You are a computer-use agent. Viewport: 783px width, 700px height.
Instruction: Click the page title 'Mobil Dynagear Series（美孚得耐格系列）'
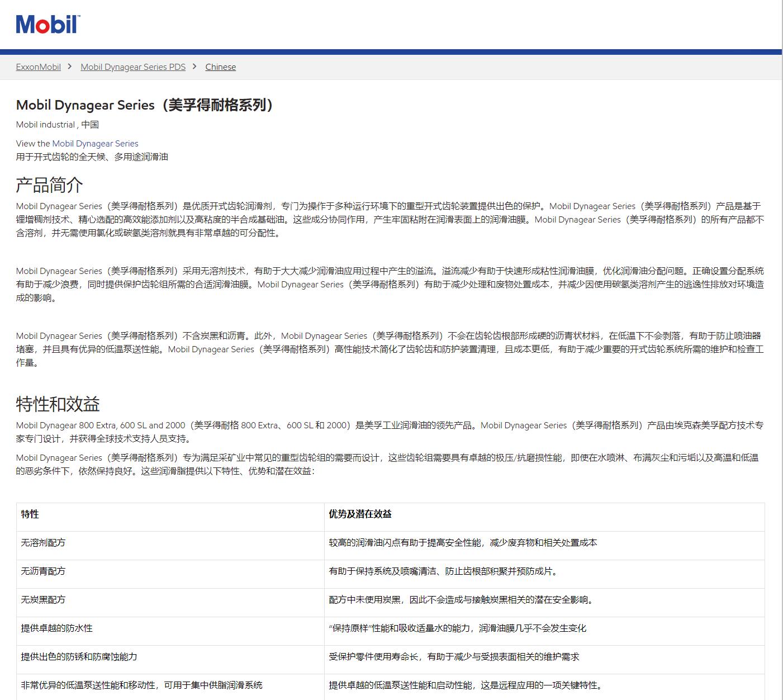(145, 105)
